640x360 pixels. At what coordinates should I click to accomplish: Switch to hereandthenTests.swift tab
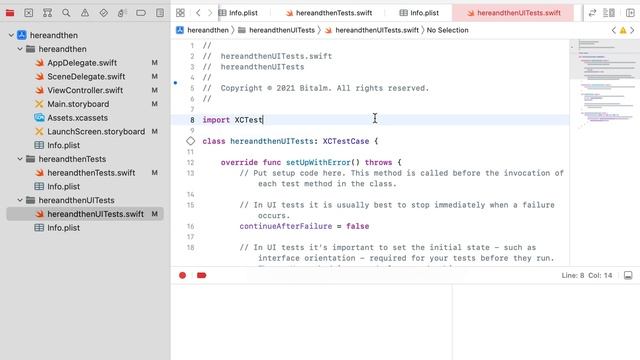point(329,13)
